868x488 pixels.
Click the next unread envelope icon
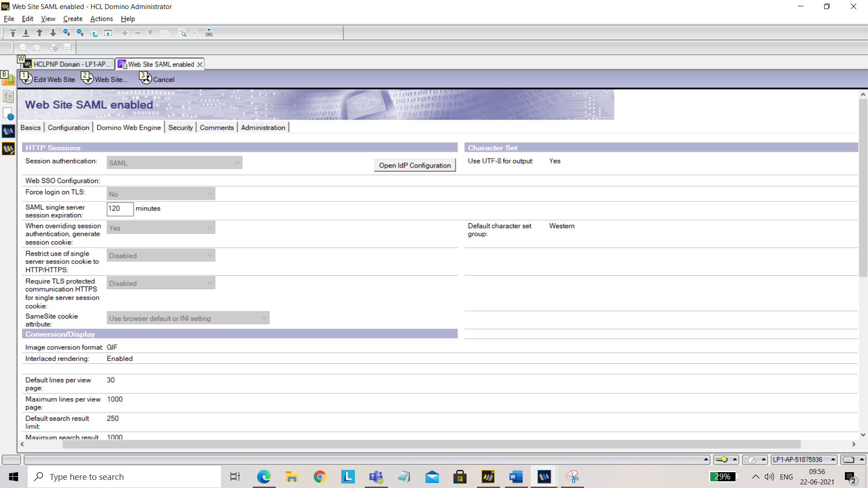click(66, 33)
